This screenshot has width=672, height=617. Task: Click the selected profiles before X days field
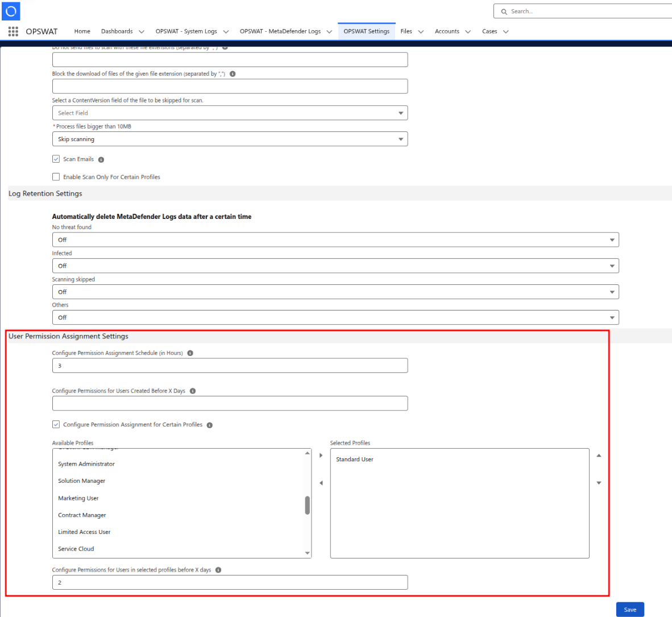pos(230,582)
